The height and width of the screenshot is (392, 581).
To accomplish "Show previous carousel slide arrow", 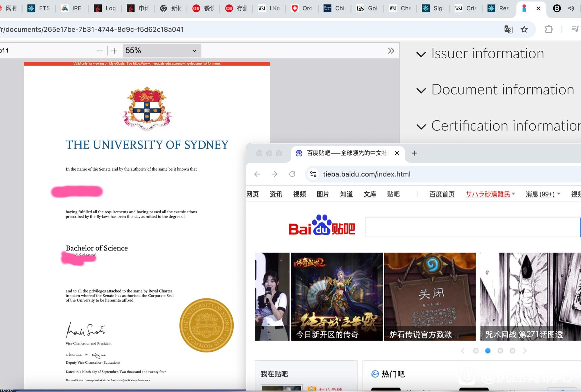I will click(x=463, y=351).
